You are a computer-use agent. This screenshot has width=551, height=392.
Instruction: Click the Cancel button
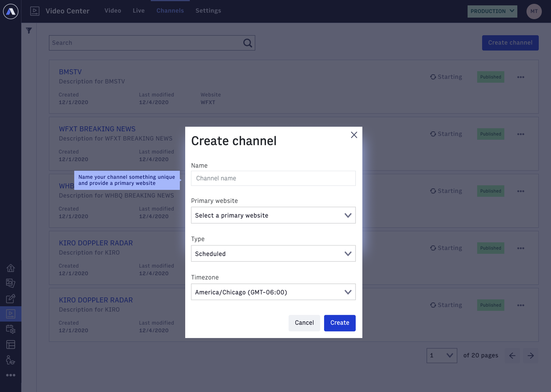[x=304, y=323]
